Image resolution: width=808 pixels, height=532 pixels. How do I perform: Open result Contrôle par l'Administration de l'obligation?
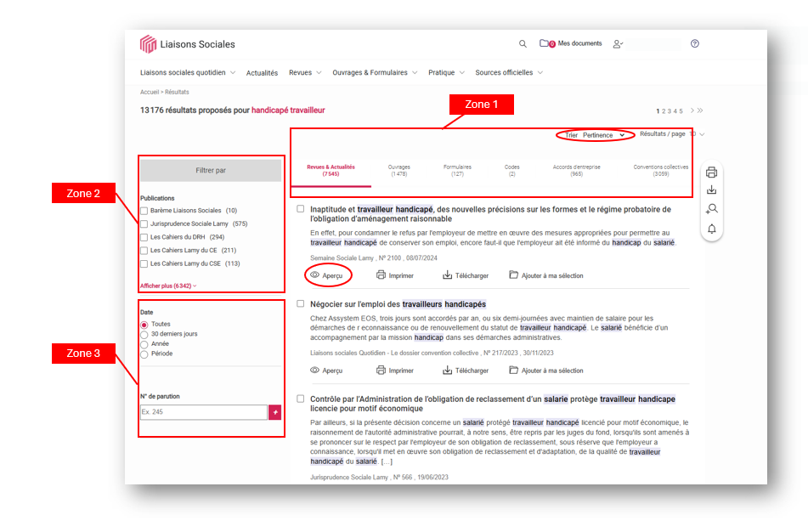click(x=493, y=404)
